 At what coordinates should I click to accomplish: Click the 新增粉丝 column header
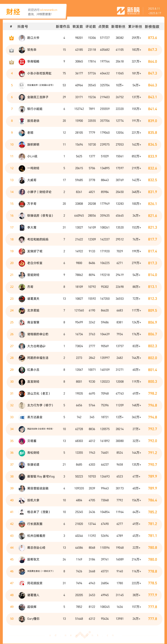coord(118,26)
